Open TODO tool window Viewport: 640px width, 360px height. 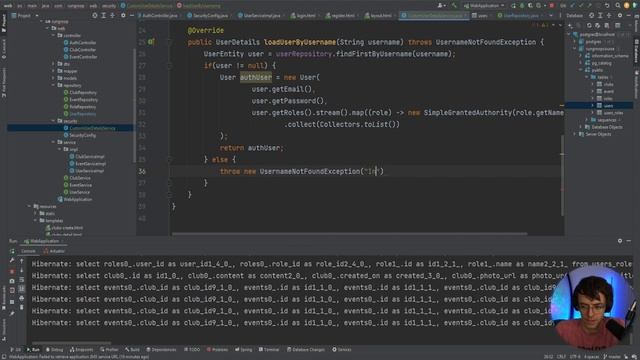tap(192, 350)
